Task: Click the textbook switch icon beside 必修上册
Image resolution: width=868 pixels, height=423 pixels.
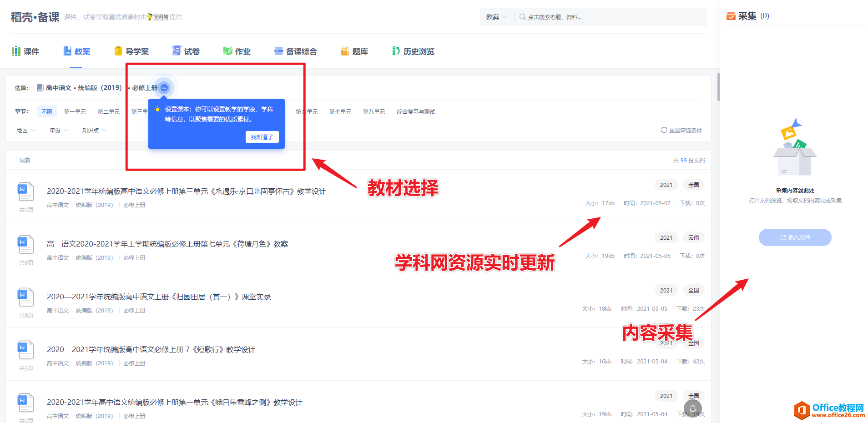Action: 164,87
